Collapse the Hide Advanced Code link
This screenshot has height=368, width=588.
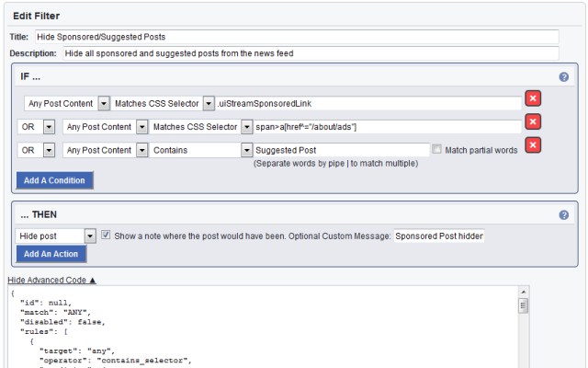[x=51, y=280]
